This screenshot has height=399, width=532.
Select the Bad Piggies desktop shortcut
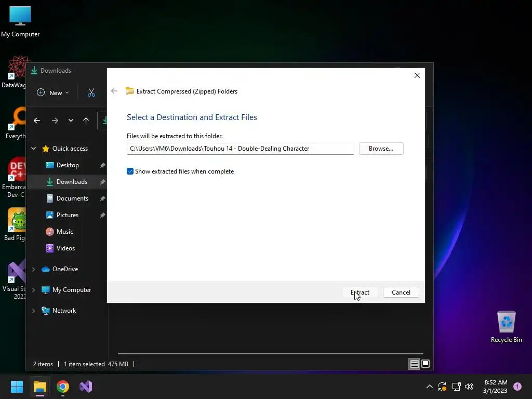[x=15, y=224]
